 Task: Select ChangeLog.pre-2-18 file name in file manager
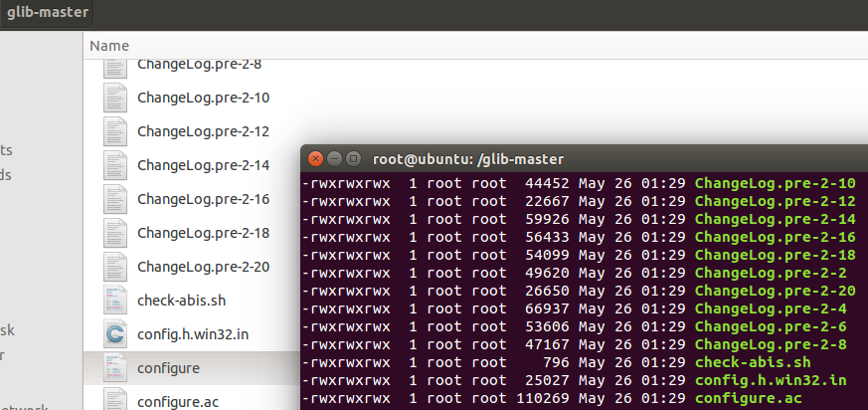(203, 233)
